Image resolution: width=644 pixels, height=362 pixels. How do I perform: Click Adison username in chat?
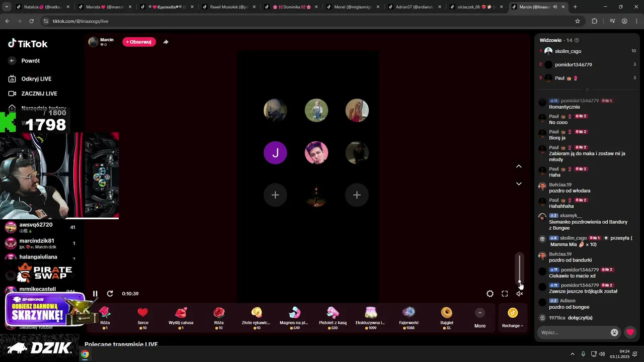pos(568,301)
